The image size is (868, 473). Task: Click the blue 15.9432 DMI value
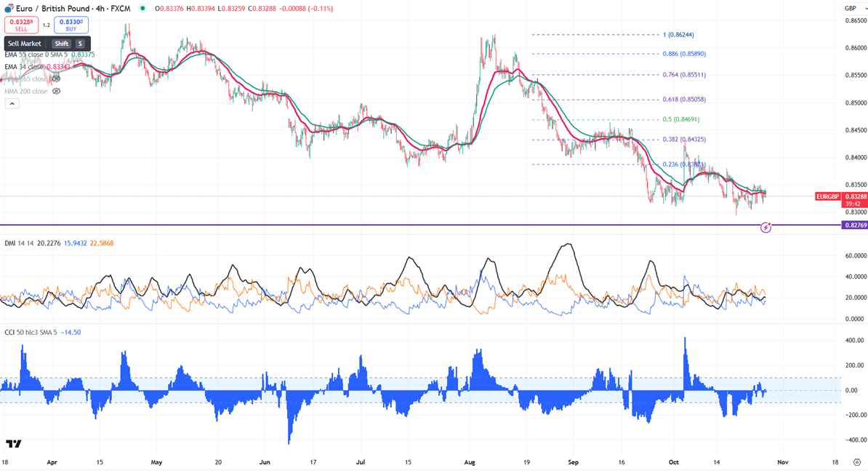[x=76, y=243]
